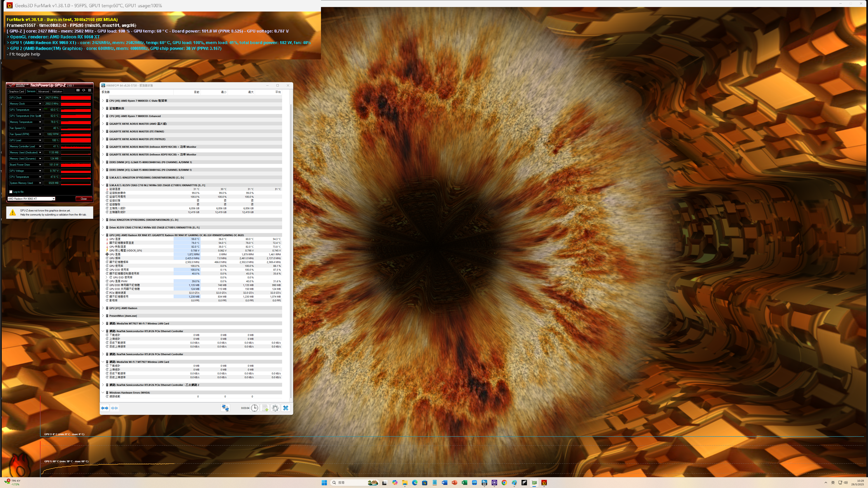Expand CPU [#0] Ryzen 7 9800X3D C-State group
This screenshot has height=488, width=868.
coord(103,101)
